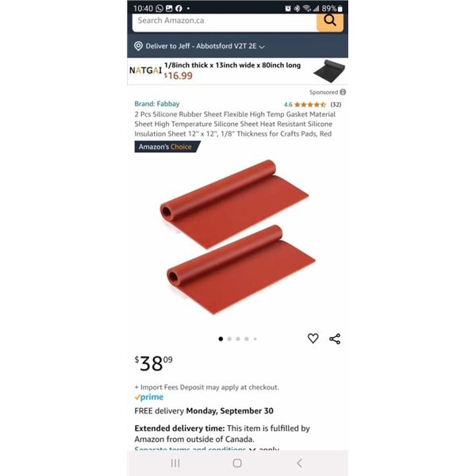
Task: Select the third image carousel dot
Action: click(238, 339)
